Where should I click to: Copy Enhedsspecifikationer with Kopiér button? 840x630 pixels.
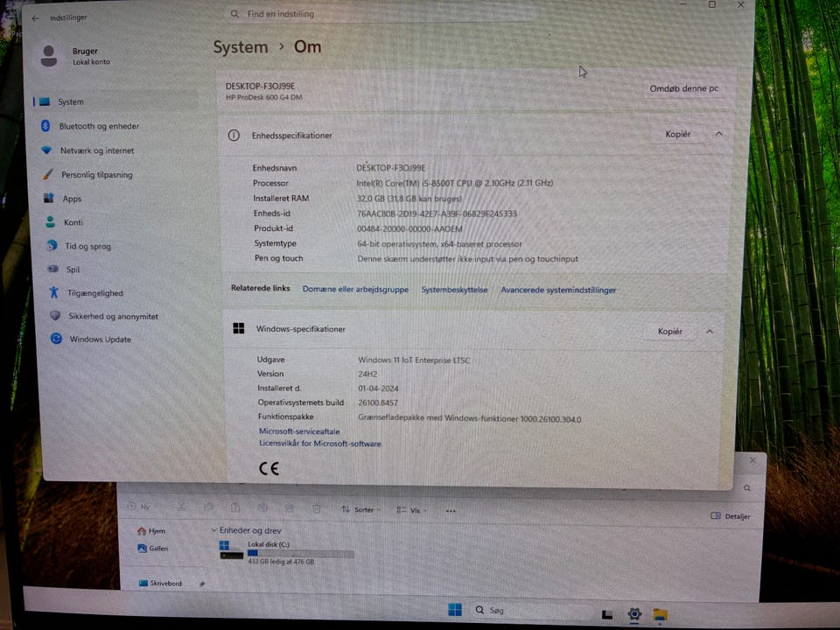[677, 134]
